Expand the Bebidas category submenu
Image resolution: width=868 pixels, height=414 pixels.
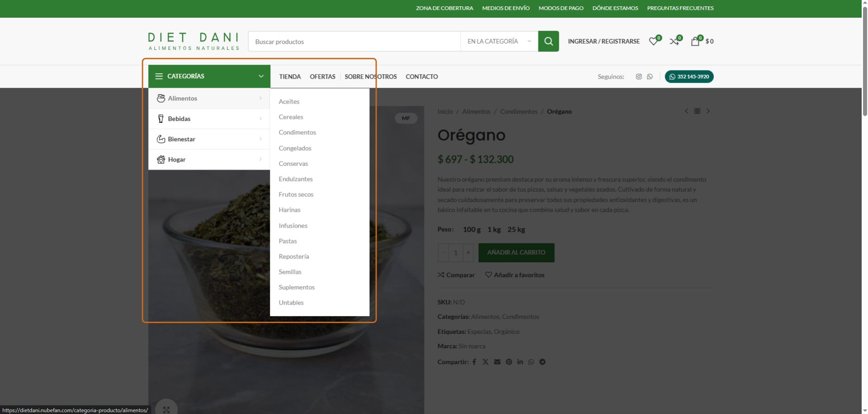209,119
